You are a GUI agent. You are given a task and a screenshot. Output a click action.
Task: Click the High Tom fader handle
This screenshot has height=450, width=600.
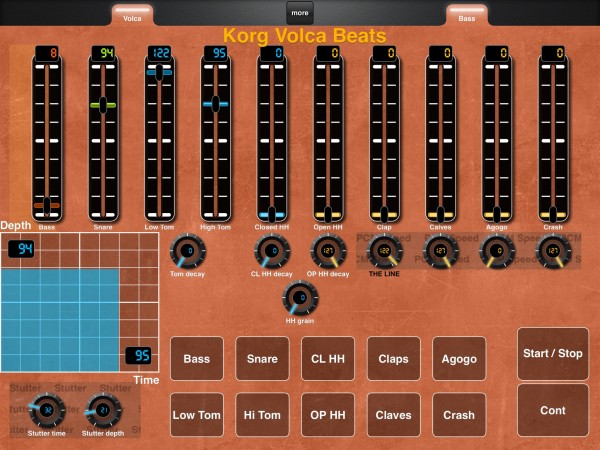(215, 104)
